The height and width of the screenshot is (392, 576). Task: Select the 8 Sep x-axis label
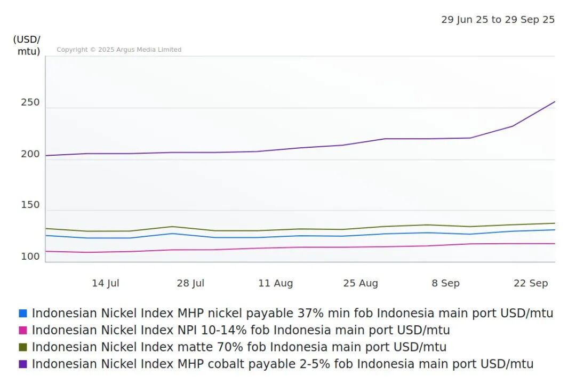tap(445, 283)
